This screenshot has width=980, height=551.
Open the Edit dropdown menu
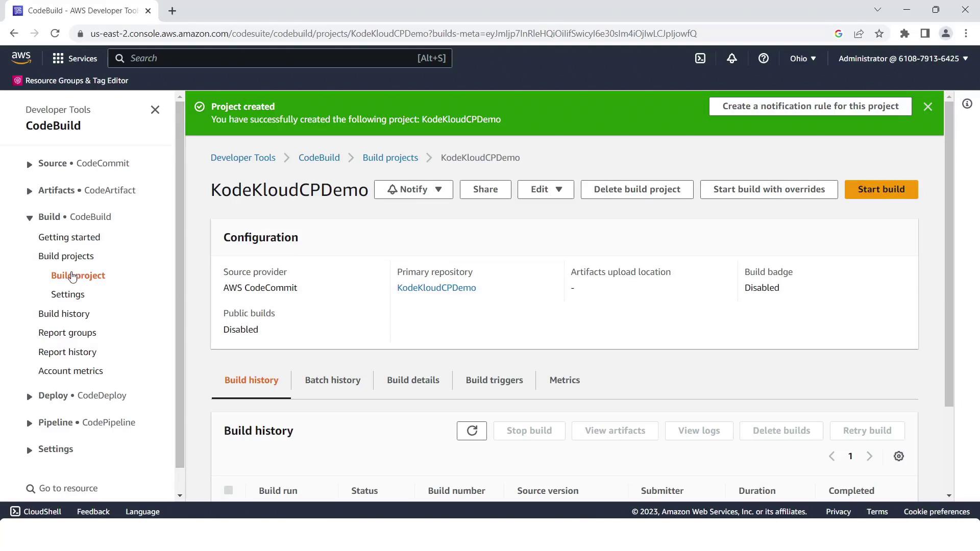[545, 189]
